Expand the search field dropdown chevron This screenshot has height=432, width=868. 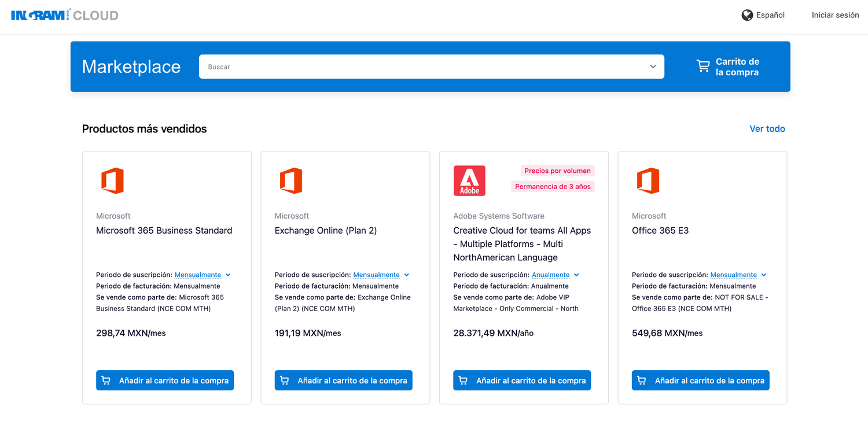point(653,67)
